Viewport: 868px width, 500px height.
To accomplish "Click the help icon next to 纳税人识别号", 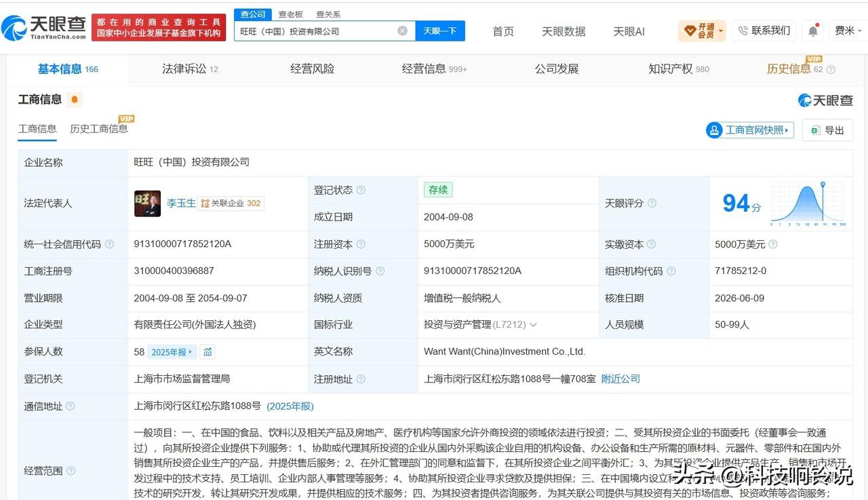I will click(380, 271).
